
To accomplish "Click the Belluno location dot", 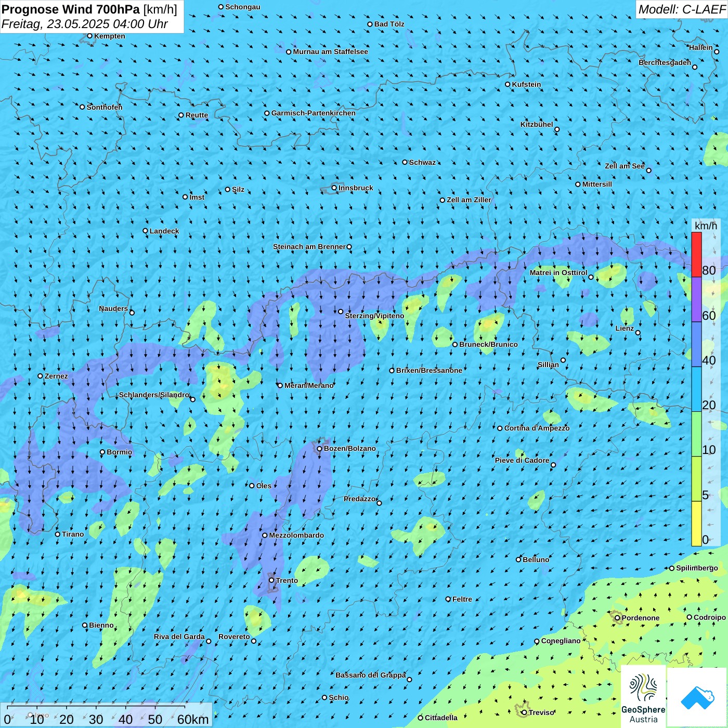I will click(518, 560).
